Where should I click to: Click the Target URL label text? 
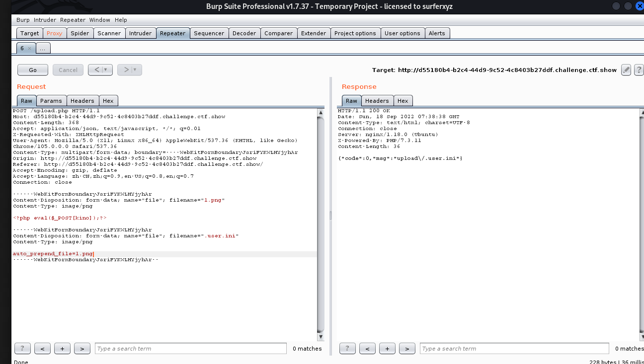pyautogui.click(x=494, y=70)
